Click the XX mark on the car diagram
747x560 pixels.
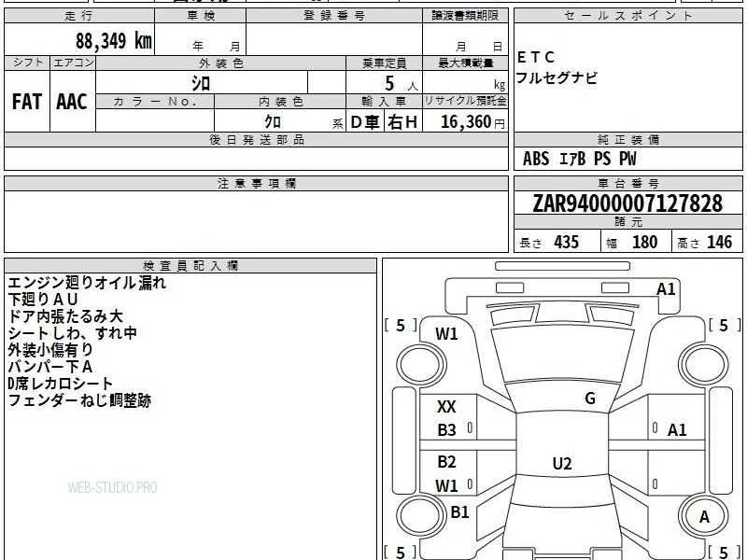click(446, 406)
